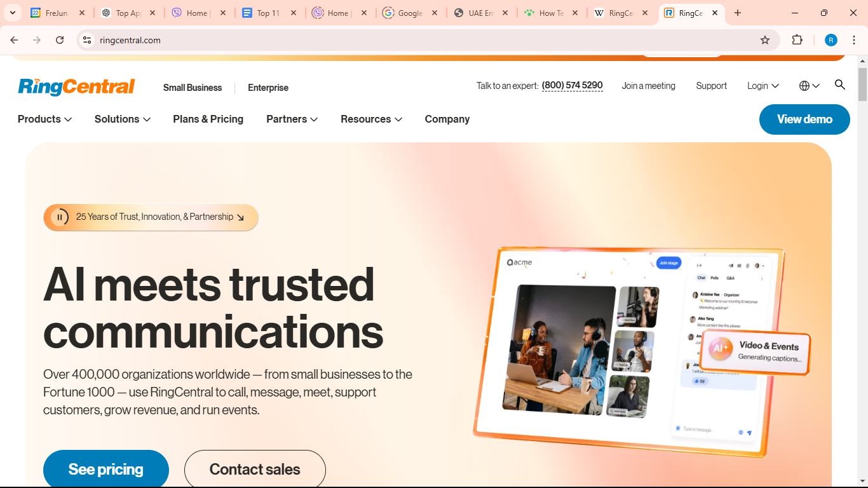Select Enterprise in the top navigation
Screen dimensions: 868x488
coord(268,88)
